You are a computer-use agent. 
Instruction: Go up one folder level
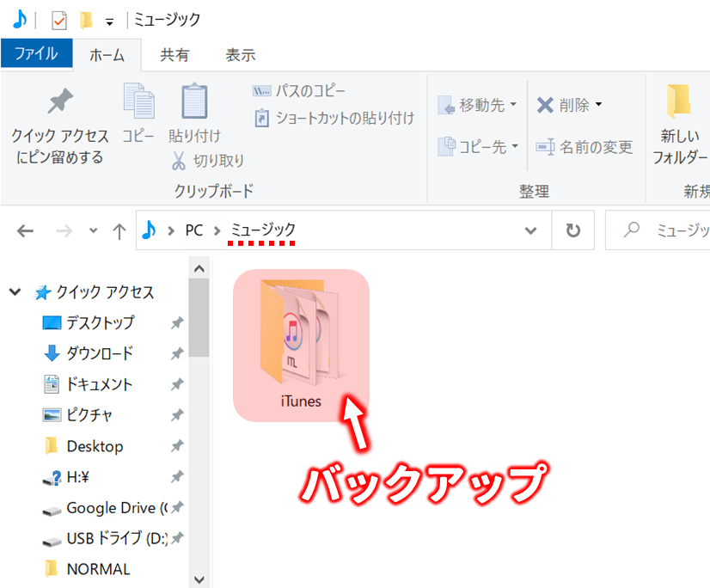point(119,230)
